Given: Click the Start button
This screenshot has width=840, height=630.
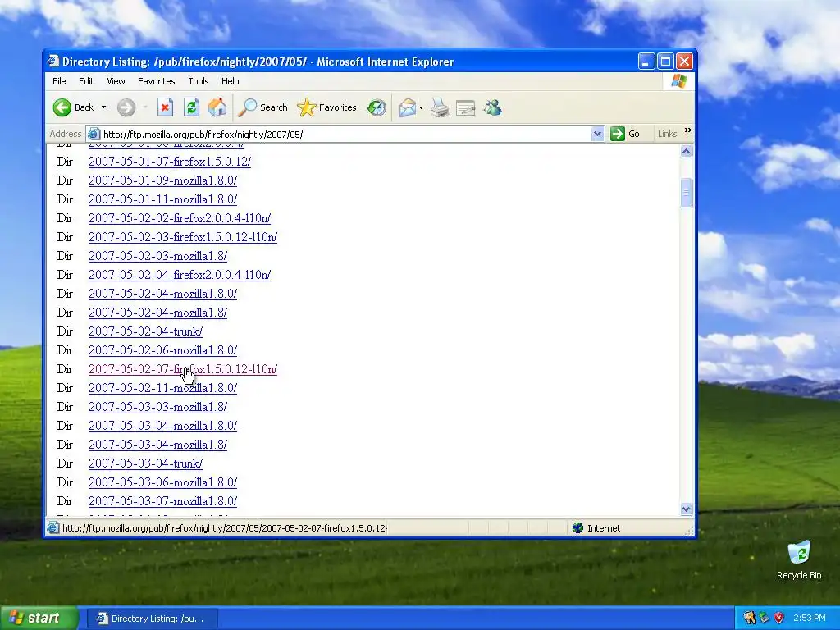Looking at the screenshot, I should (x=39, y=619).
